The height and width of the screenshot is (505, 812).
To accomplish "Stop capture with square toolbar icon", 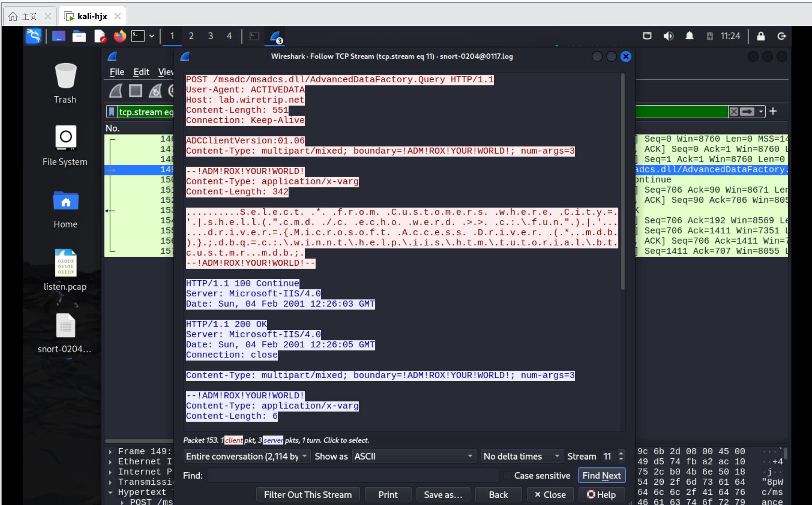I will (x=136, y=91).
